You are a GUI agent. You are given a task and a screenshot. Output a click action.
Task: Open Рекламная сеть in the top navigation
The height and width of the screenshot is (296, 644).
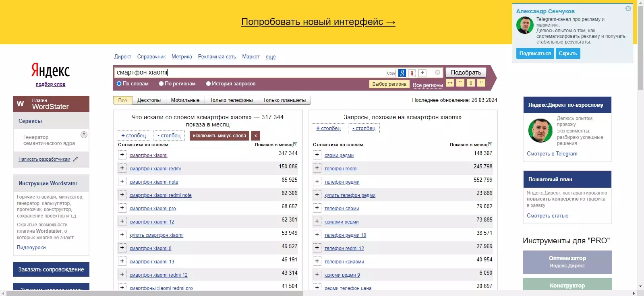[217, 57]
